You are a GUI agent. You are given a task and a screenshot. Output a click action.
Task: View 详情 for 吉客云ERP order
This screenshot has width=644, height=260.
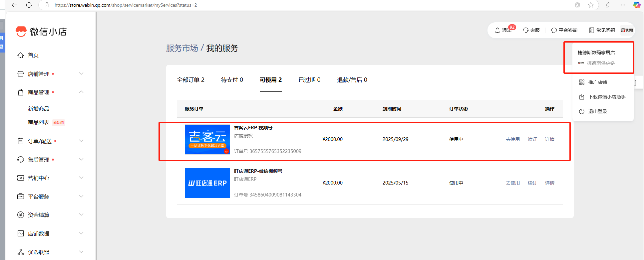(550, 139)
